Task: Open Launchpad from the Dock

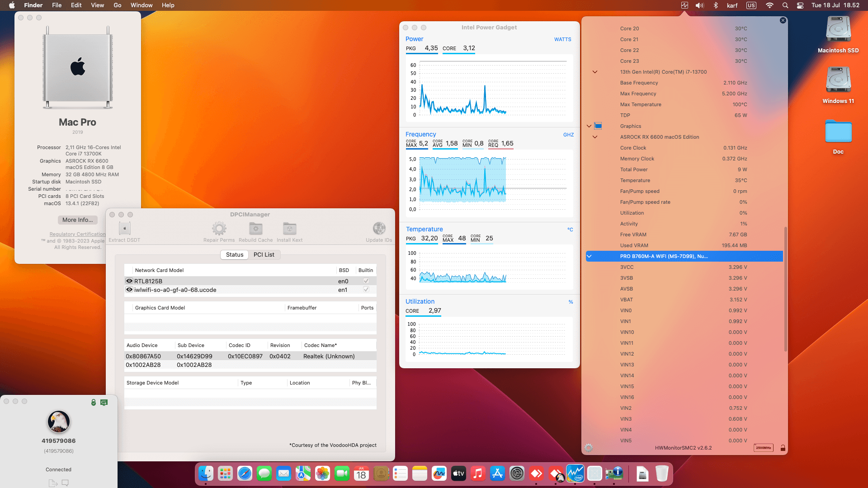Action: click(x=225, y=474)
